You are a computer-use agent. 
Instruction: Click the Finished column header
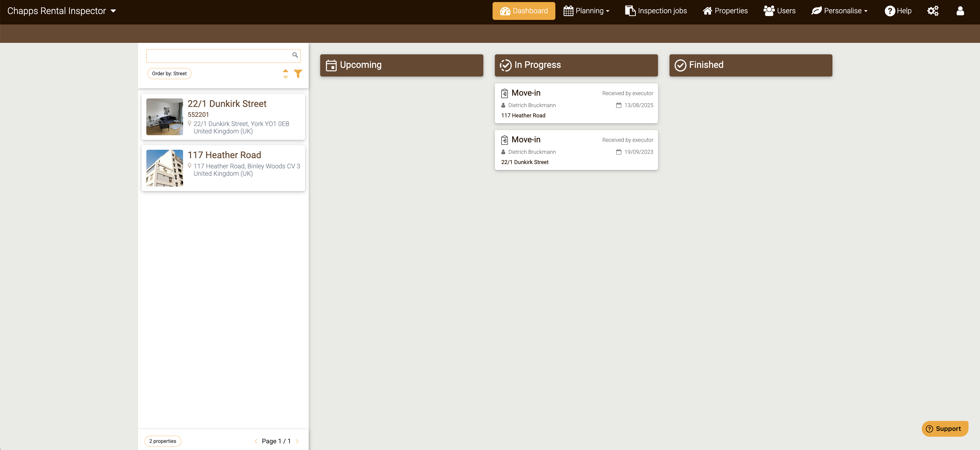tap(751, 65)
